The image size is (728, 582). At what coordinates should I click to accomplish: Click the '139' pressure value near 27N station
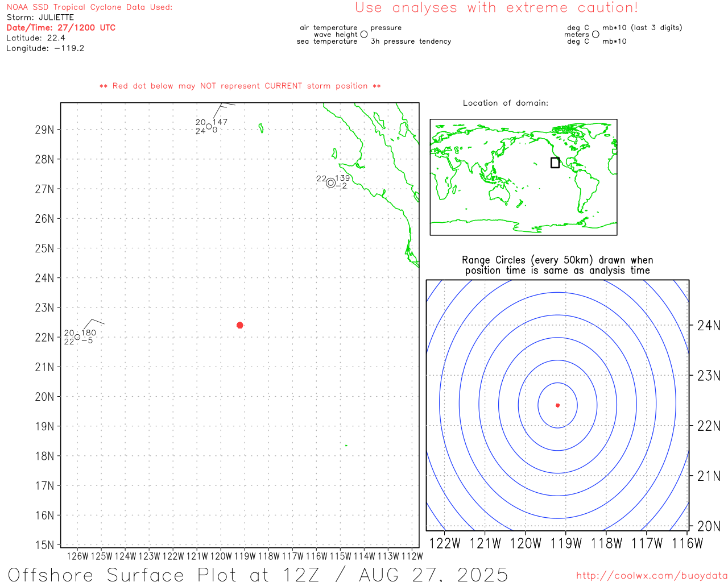tap(343, 178)
